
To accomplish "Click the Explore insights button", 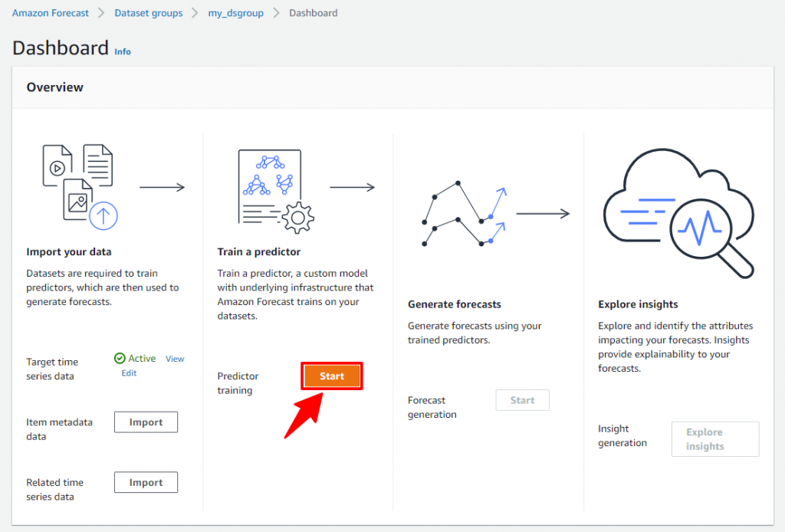I will click(715, 439).
